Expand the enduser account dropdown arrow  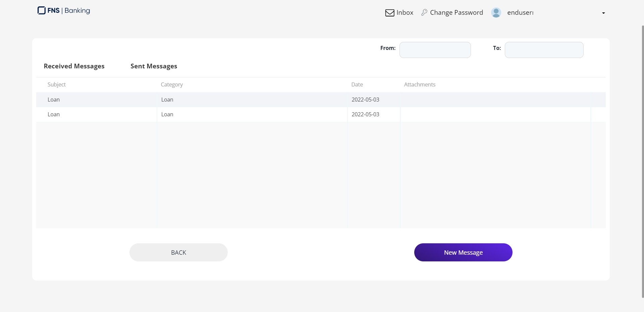click(603, 13)
